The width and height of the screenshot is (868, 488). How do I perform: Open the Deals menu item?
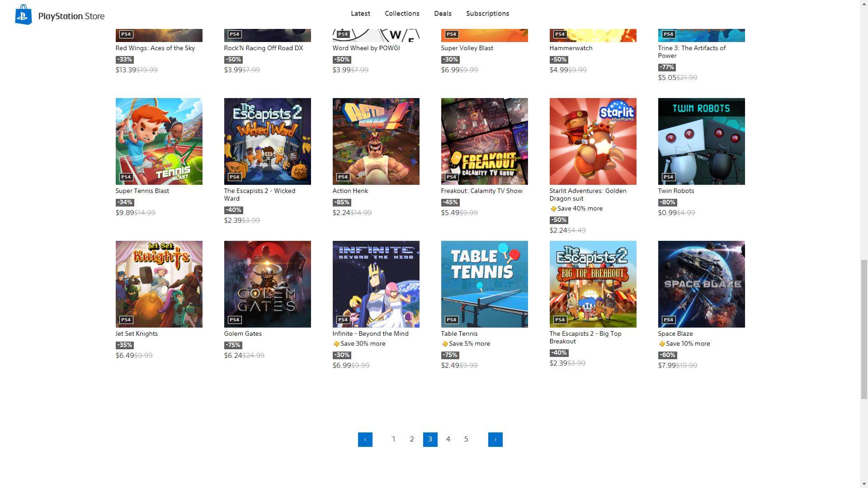(443, 14)
